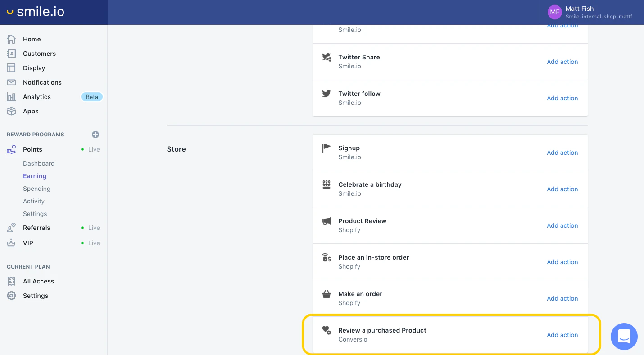This screenshot has height=355, width=644.
Task: Click the Make an order basket icon
Action: coord(327,294)
